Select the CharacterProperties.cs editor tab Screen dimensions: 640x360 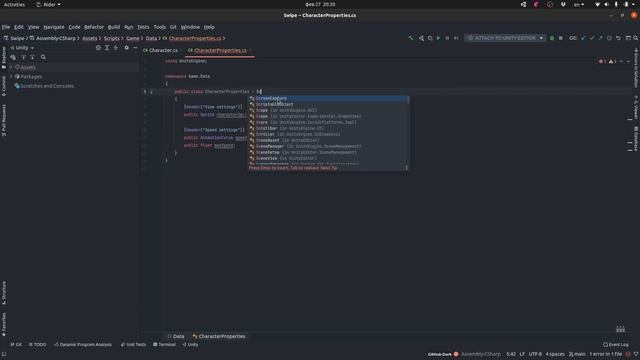(x=220, y=50)
